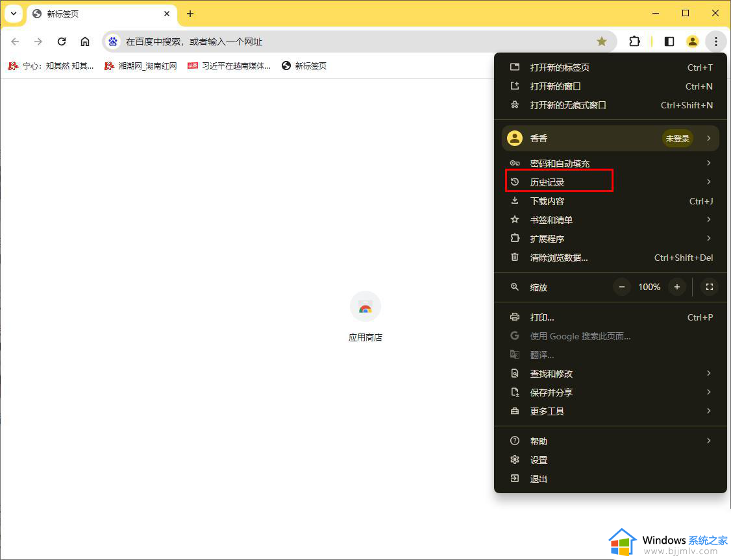Image resolution: width=731 pixels, height=560 pixels.
Task: Open 密码和自动填充 menu entry
Action: click(610, 163)
